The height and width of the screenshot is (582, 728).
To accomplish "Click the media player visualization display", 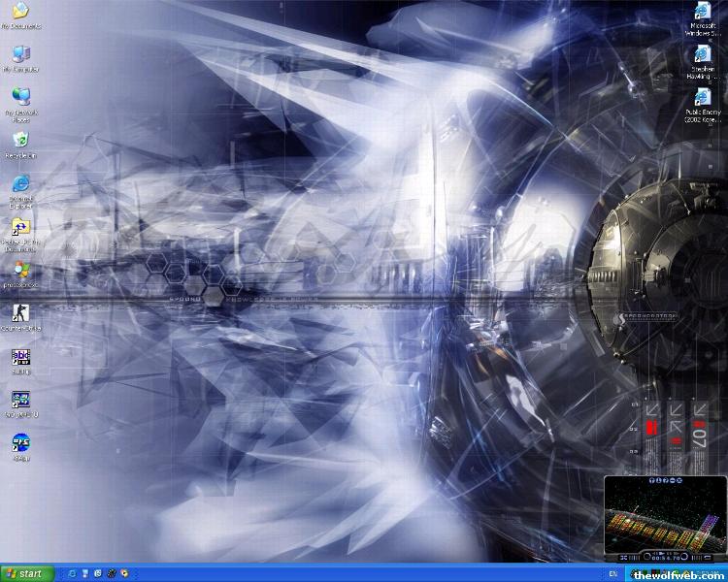I will 664,519.
